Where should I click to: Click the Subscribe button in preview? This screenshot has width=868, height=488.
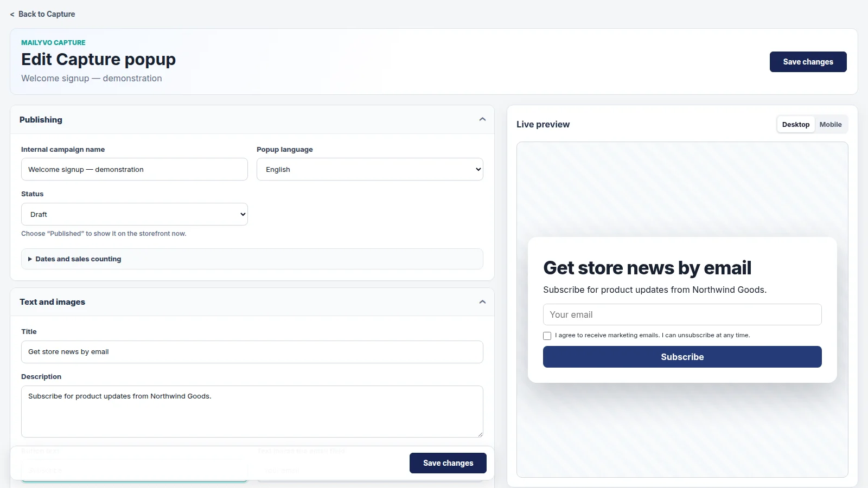point(682,357)
